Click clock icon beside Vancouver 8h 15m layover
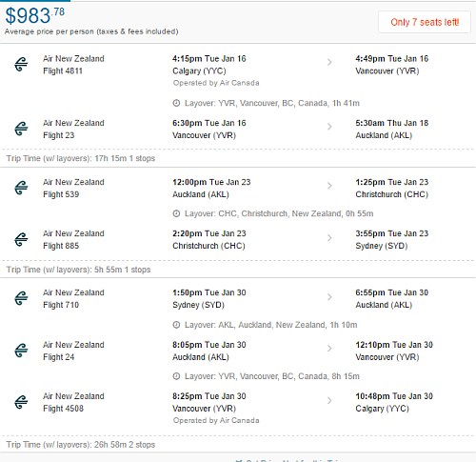Image resolution: width=476 pixels, height=462 pixels. click(176, 376)
